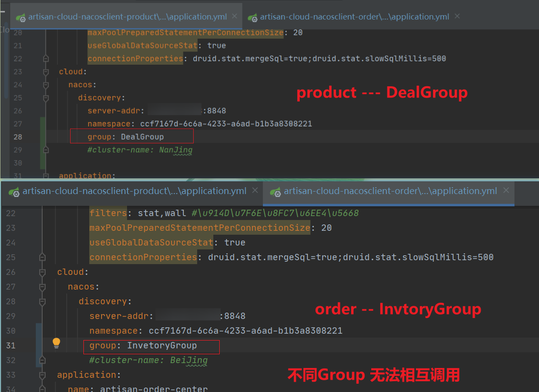
Task: Collapse cloud block at line 23 in upper editor
Action: click(46, 72)
